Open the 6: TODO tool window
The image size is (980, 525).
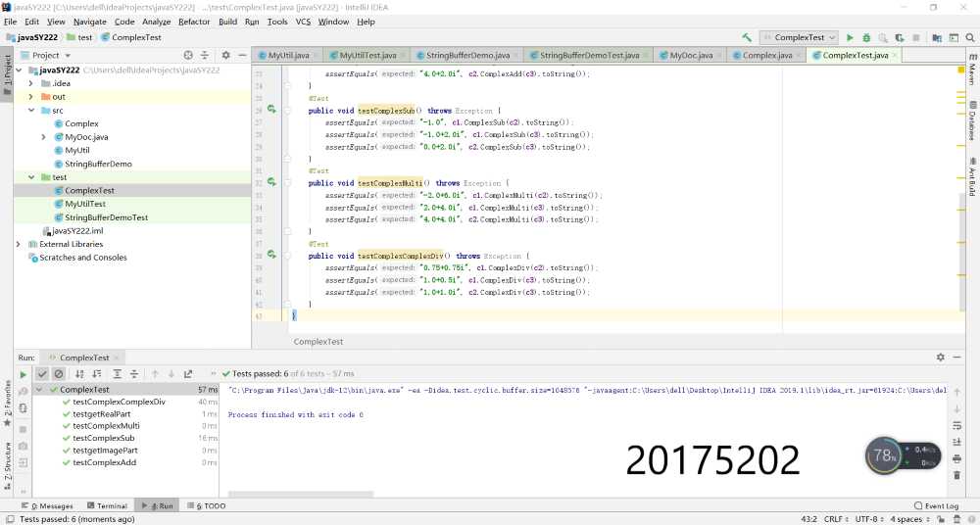(x=206, y=505)
